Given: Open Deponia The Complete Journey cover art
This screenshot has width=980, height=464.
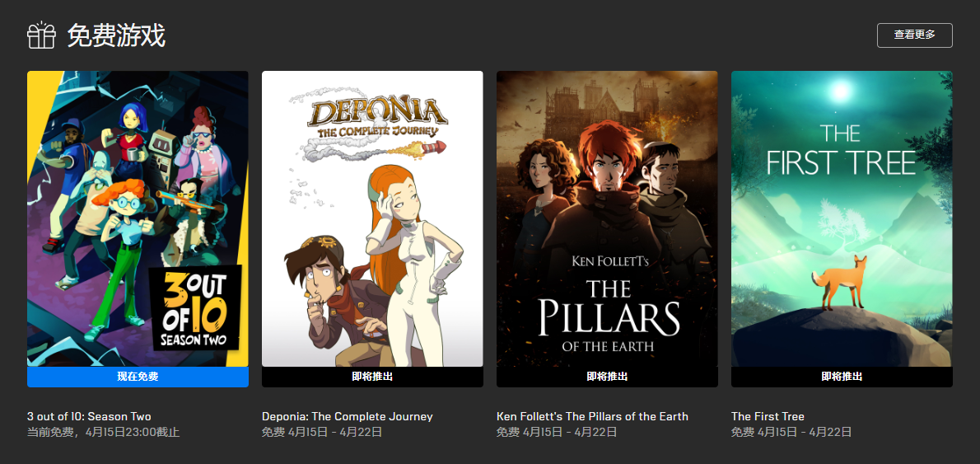Looking at the screenshot, I should point(372,219).
